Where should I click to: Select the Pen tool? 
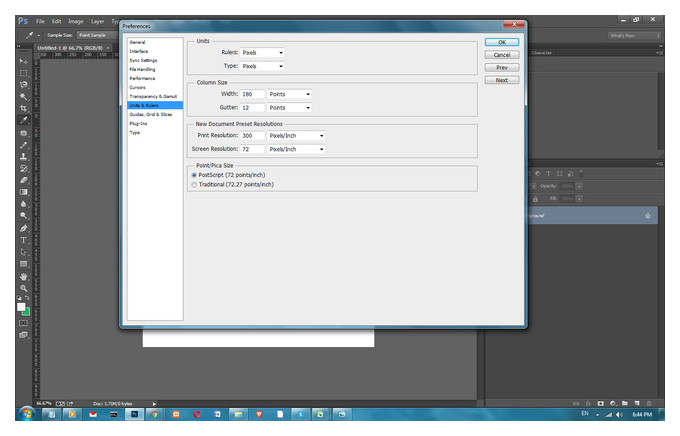[x=23, y=228]
